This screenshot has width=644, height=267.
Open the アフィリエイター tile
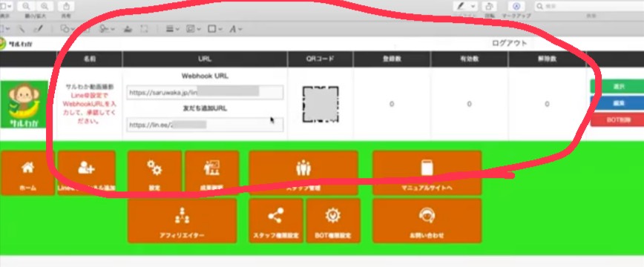click(182, 221)
